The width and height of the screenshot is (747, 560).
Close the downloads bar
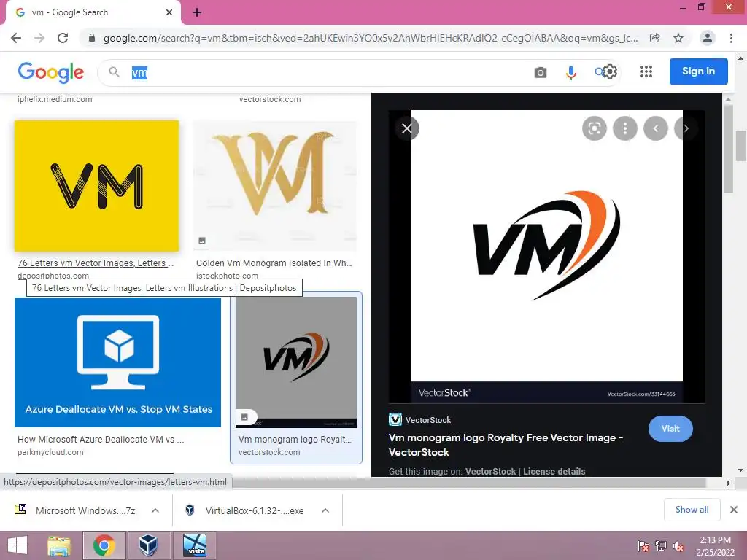(734, 510)
